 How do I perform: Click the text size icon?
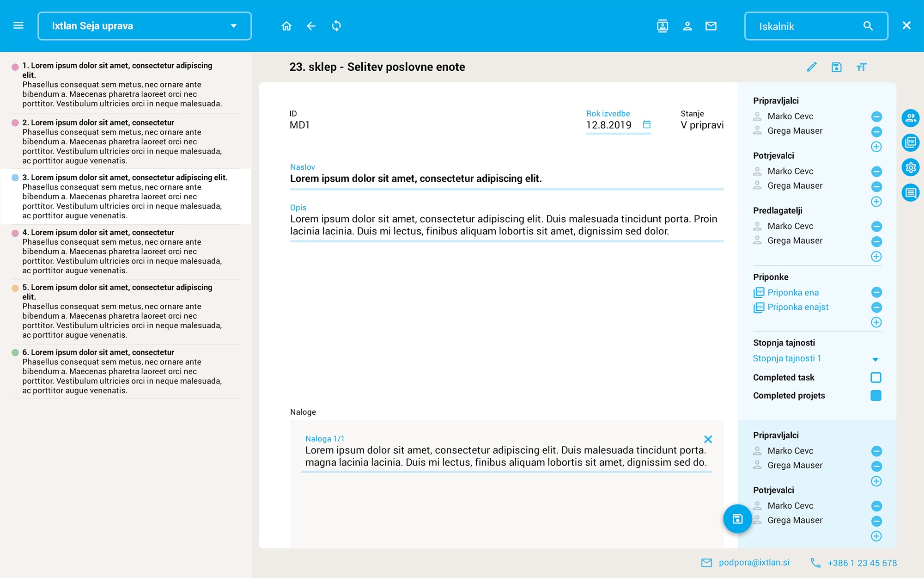(x=861, y=67)
